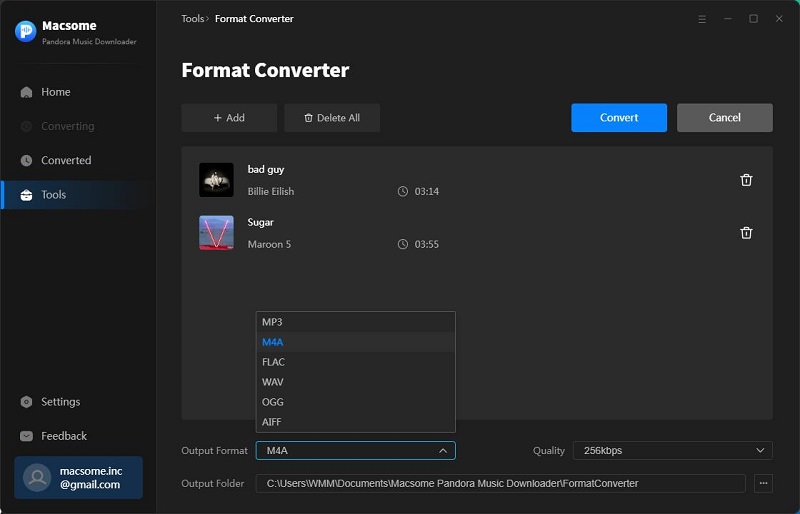Screen dimensions: 800x514
Task: Click the Settings gear icon
Action: tap(27, 402)
